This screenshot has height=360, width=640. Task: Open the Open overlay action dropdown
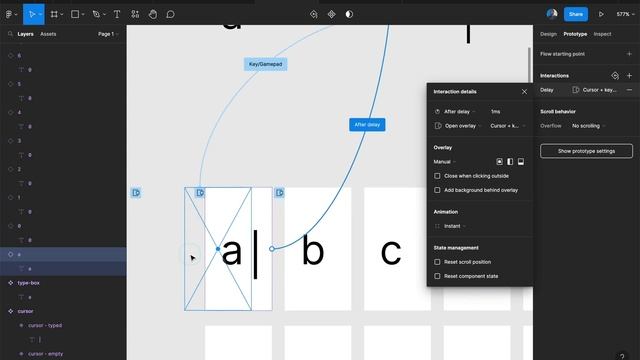click(462, 126)
